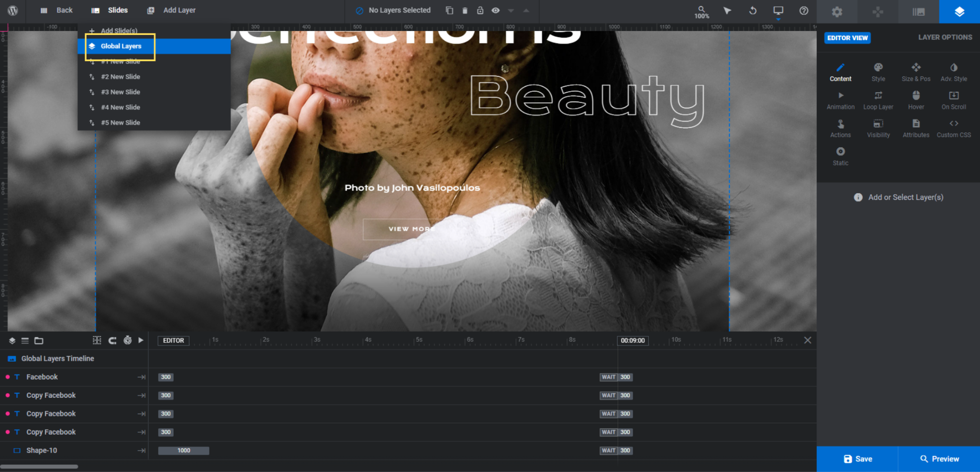Open Size & Pos settings

(916, 72)
